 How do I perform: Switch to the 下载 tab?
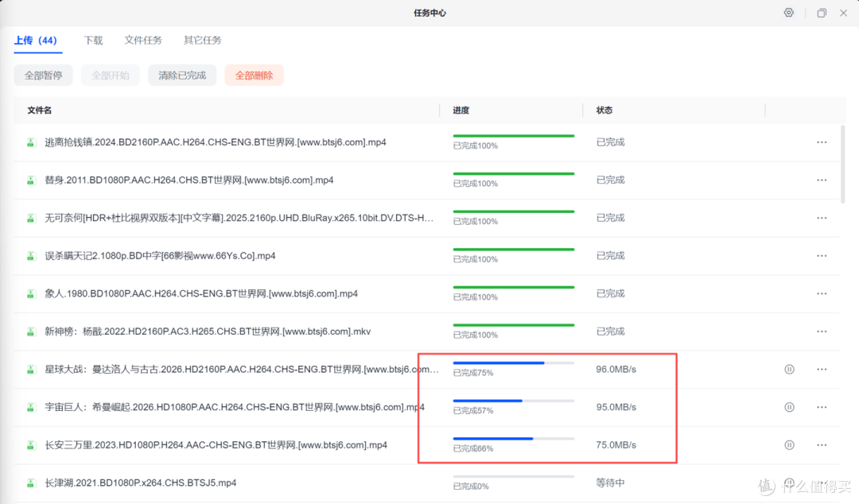93,41
